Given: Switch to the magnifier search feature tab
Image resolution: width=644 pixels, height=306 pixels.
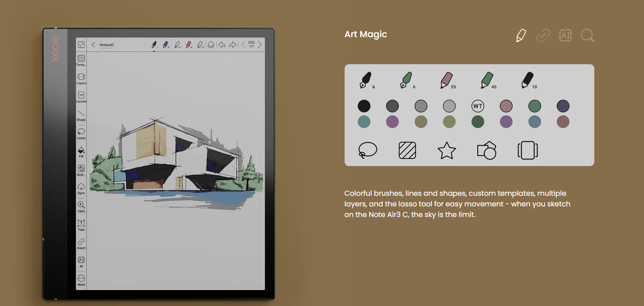Looking at the screenshot, I should [x=587, y=35].
